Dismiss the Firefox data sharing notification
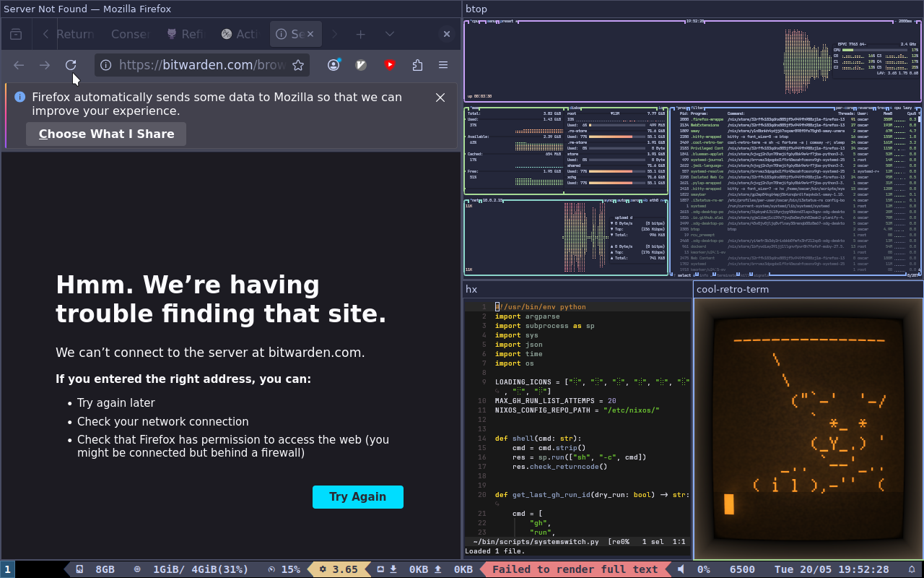The height and width of the screenshot is (578, 924). 440,98
